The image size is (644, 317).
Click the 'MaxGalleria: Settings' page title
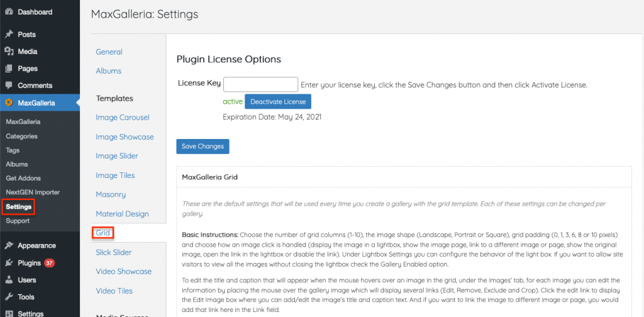pyautogui.click(x=145, y=14)
